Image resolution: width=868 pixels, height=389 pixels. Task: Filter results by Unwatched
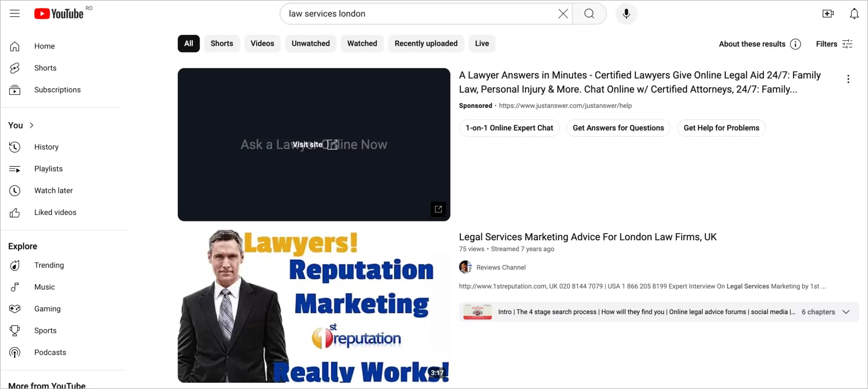311,43
